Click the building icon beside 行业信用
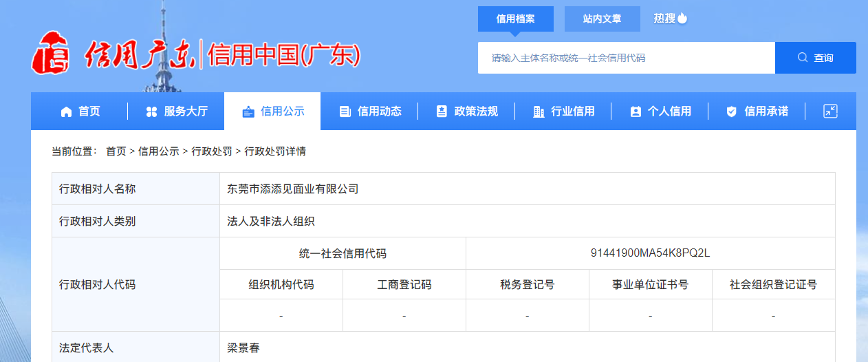868x362 pixels. pyautogui.click(x=539, y=111)
